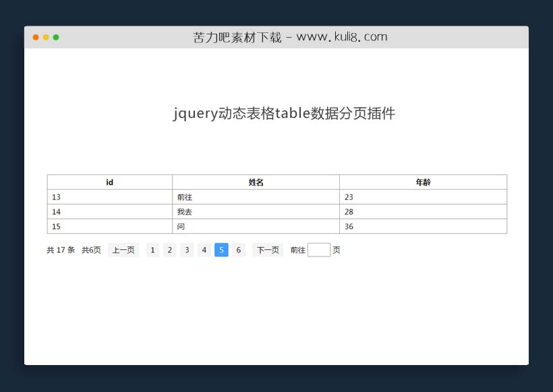Click the 姓名 column header
The image size is (553, 392).
pos(256,181)
